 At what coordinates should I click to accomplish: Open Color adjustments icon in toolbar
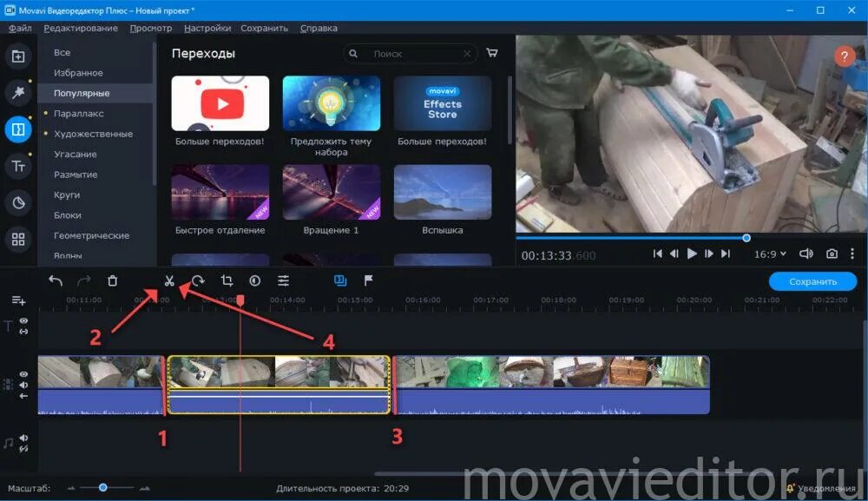pos(254,280)
